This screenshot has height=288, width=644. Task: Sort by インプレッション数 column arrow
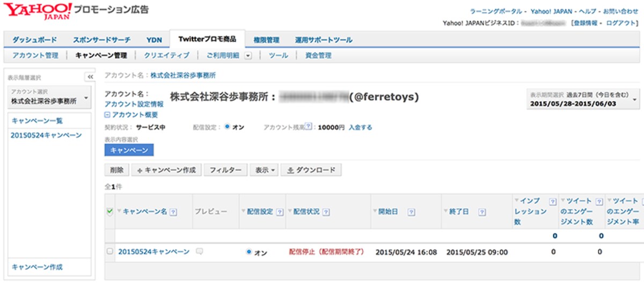pos(516,201)
